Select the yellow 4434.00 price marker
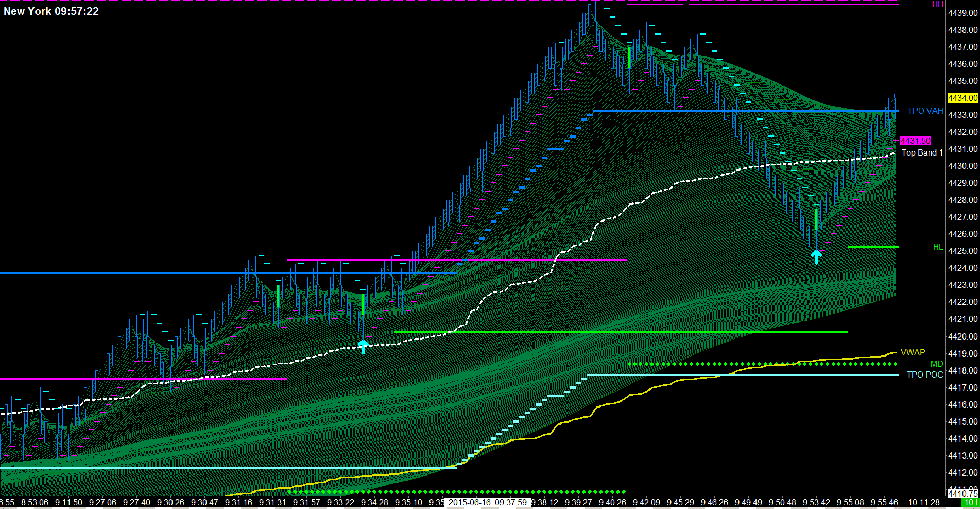 pyautogui.click(x=962, y=98)
